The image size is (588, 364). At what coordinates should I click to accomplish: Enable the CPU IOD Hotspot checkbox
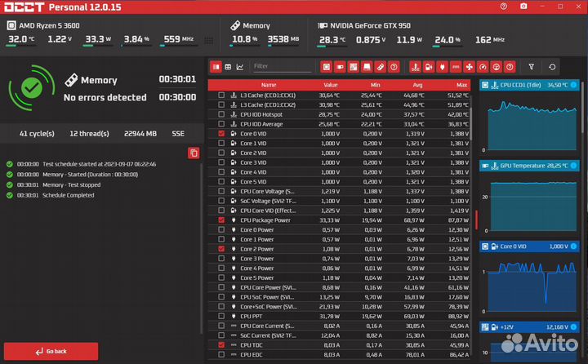(x=221, y=114)
